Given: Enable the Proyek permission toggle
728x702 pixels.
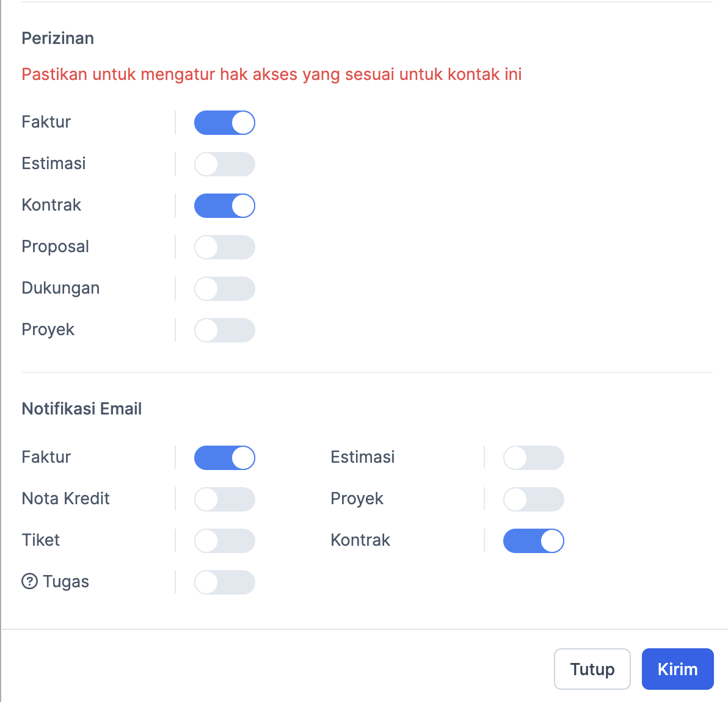Looking at the screenshot, I should pos(225,330).
